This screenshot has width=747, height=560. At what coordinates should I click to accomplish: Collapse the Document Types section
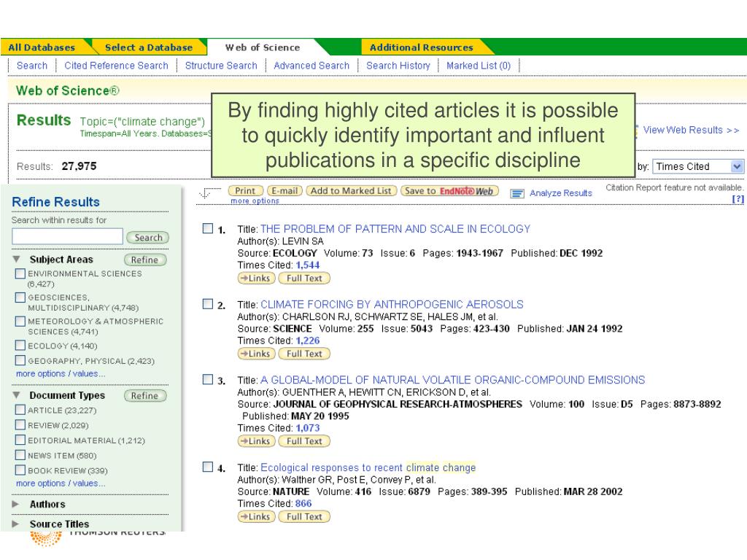pyautogui.click(x=17, y=395)
